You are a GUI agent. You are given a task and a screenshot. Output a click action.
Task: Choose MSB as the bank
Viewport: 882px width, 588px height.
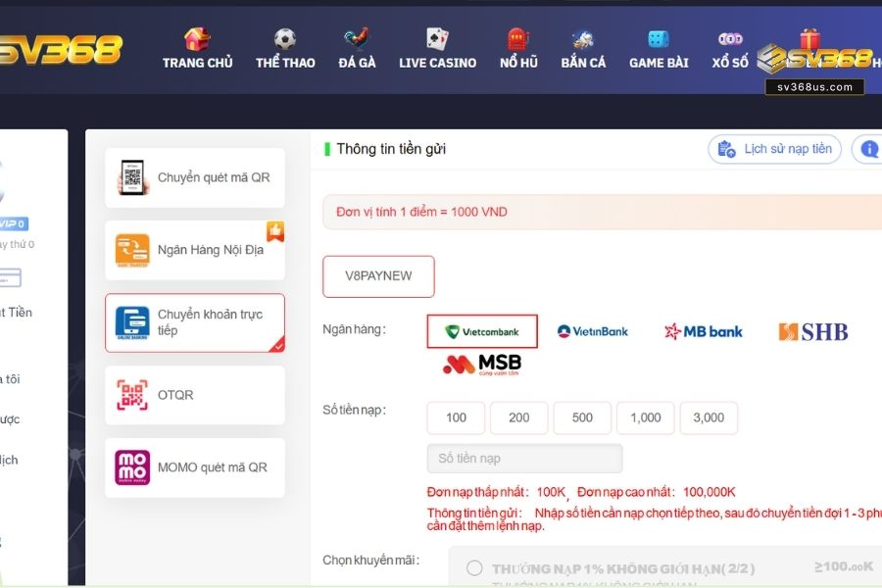click(x=482, y=365)
